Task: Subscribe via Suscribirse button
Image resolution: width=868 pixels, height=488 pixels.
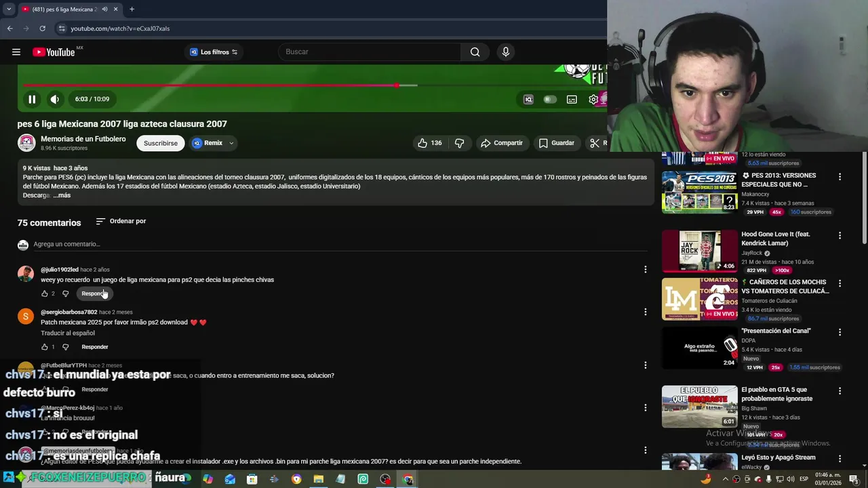Action: (161, 143)
